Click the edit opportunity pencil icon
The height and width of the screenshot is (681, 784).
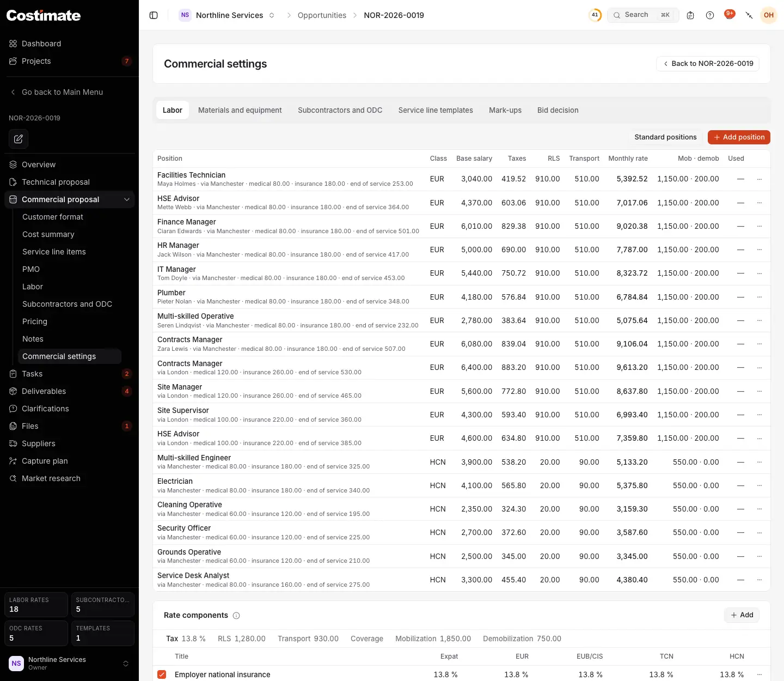(x=19, y=139)
